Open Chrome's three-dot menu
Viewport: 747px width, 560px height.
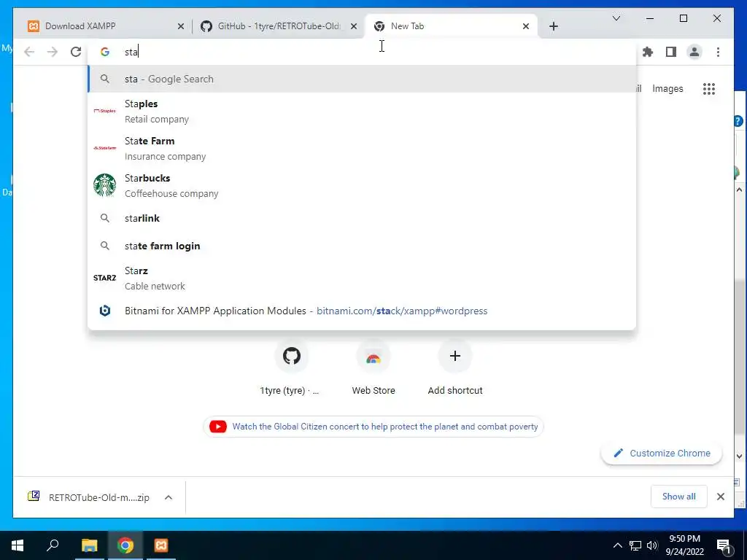718,52
